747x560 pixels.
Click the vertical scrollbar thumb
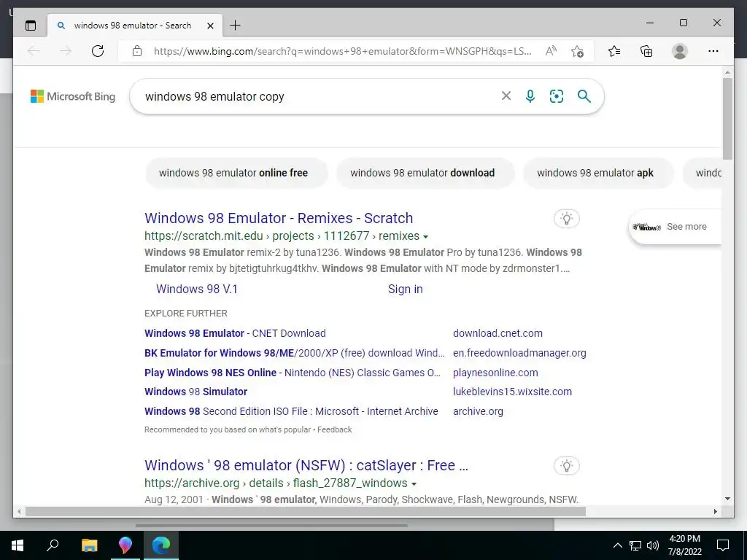pyautogui.click(x=727, y=119)
